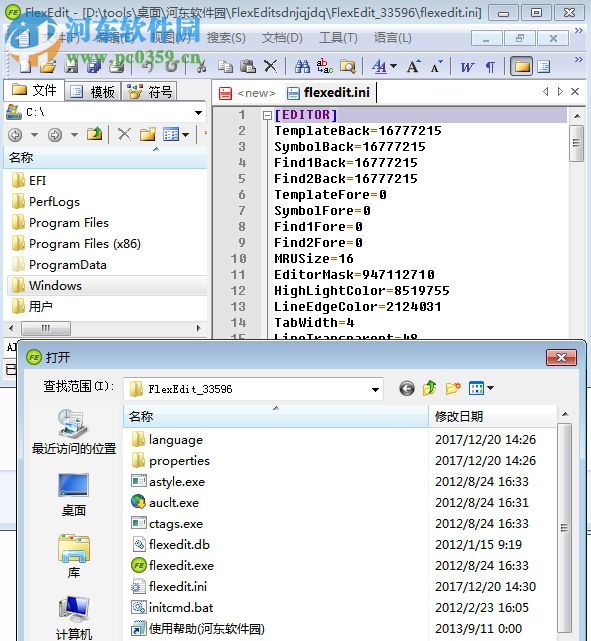Click the 名称 column header in file panel

point(105,157)
